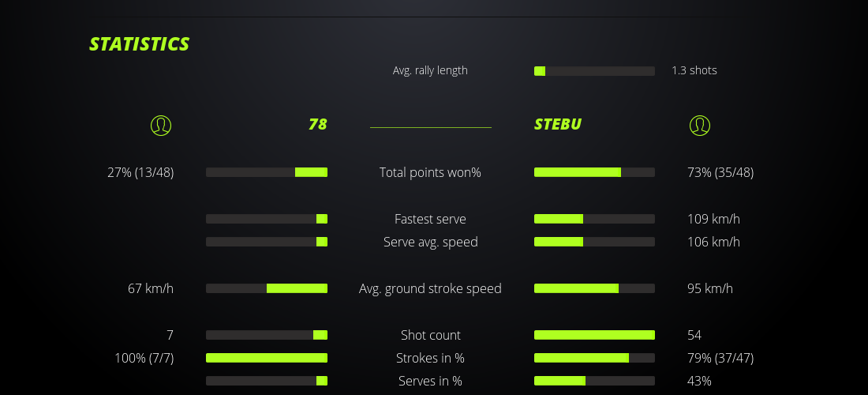Screen dimensions: 868x395
Task: Click STEBU's Total points won bar
Action: (594, 172)
